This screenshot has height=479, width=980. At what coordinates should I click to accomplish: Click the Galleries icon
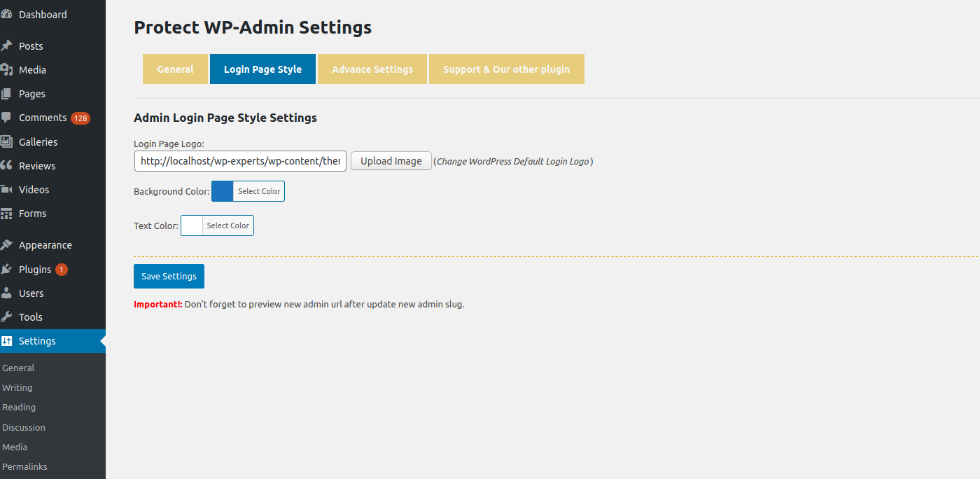point(6,141)
